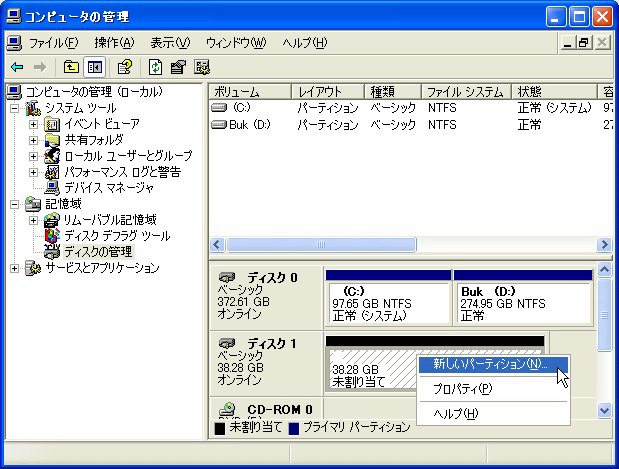This screenshot has height=469, width=619.
Task: Click the Refresh toolbar icon
Action: [155, 67]
